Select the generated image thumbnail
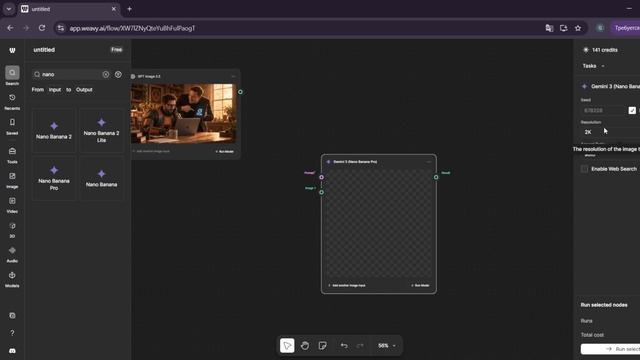 tap(183, 113)
